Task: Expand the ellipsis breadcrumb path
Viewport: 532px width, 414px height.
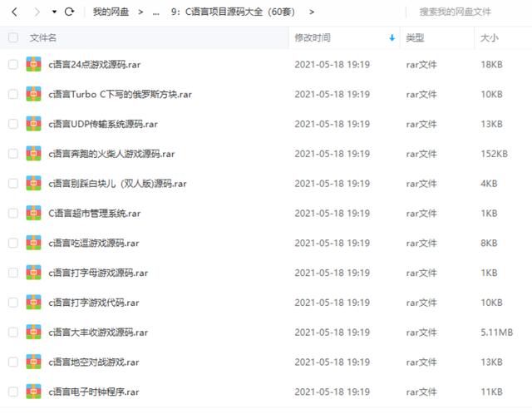Action: 155,13
